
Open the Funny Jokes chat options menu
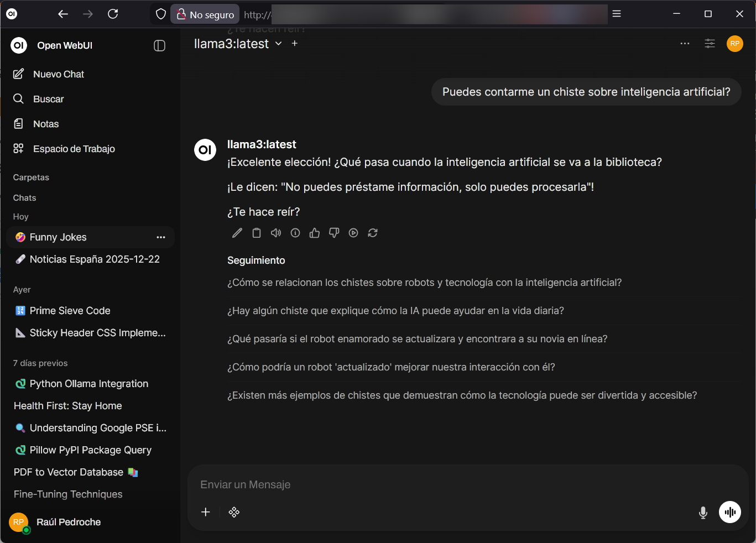(x=161, y=237)
